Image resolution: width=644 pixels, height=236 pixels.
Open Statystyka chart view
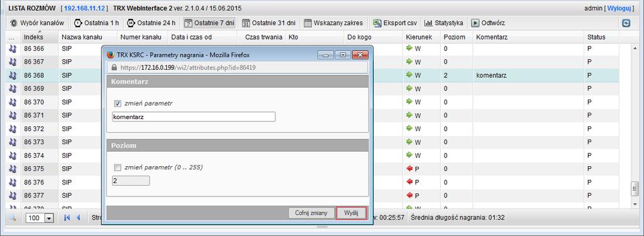(444, 23)
